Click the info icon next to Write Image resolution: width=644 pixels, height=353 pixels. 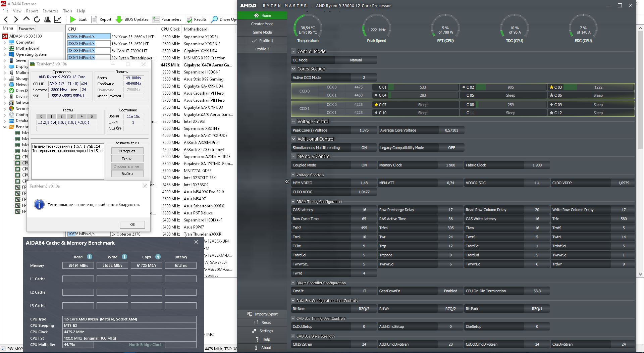click(x=124, y=257)
